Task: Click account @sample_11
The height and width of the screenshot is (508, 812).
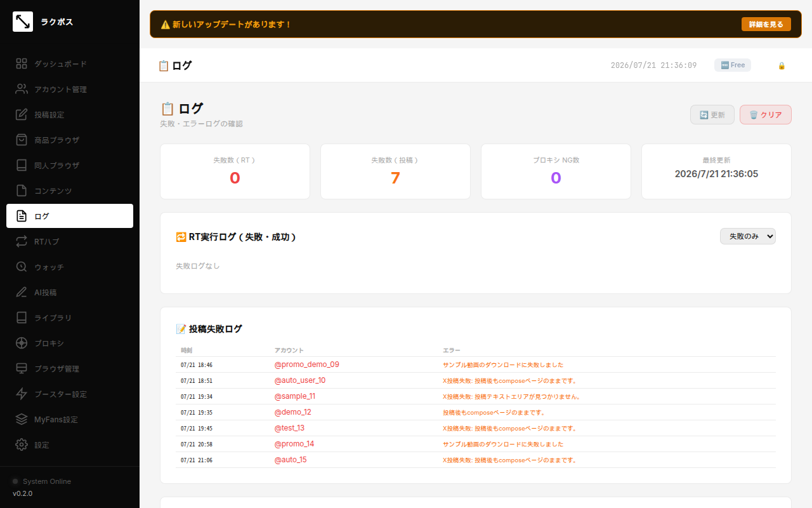Action: click(x=294, y=396)
